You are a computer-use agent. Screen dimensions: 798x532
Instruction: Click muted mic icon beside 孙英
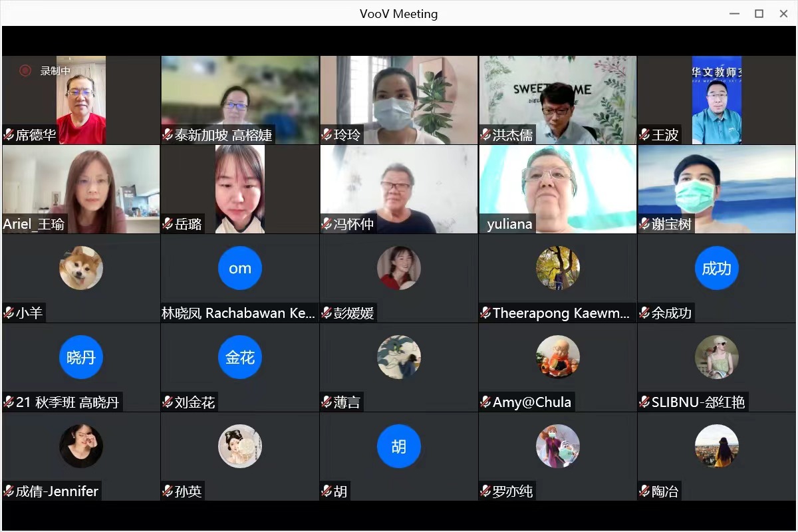pos(168,491)
